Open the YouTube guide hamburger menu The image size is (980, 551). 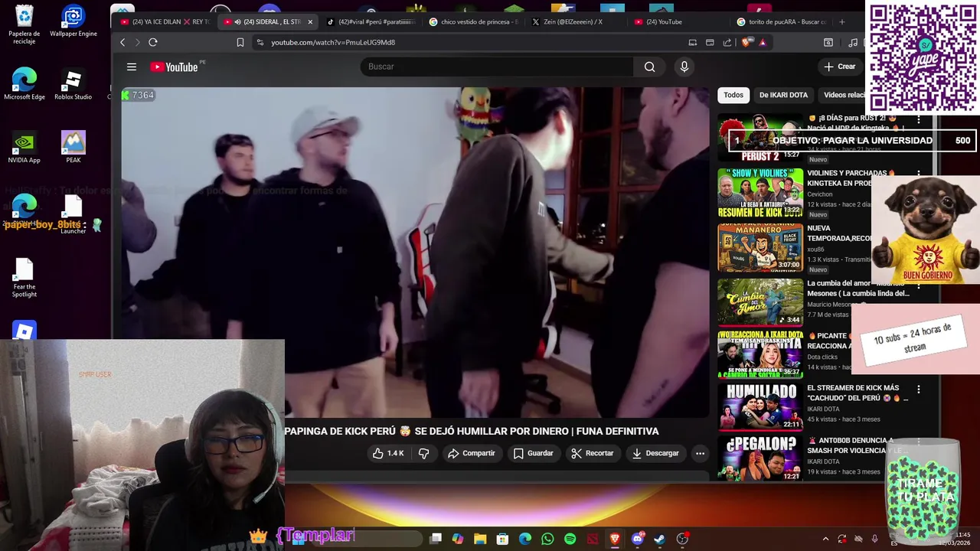pos(132,67)
